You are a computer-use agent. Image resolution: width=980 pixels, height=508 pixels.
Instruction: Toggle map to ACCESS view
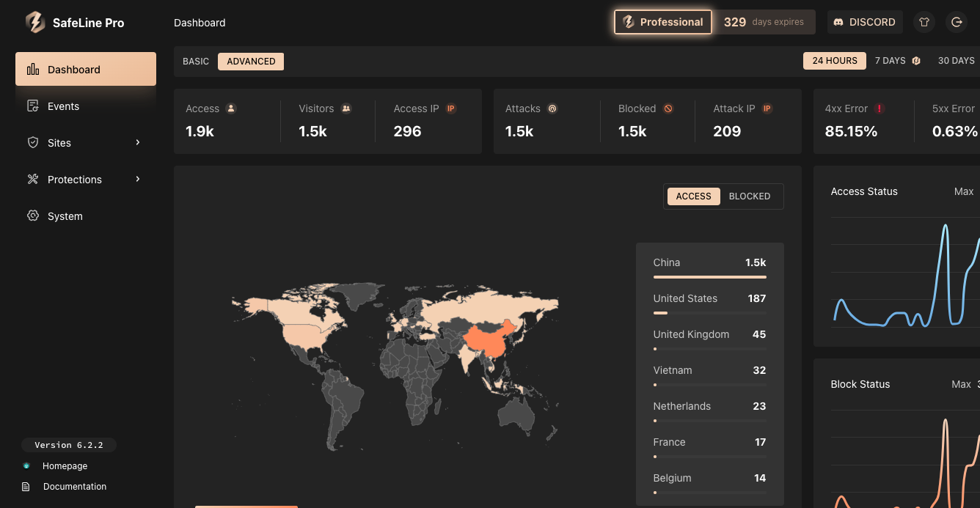pos(693,196)
